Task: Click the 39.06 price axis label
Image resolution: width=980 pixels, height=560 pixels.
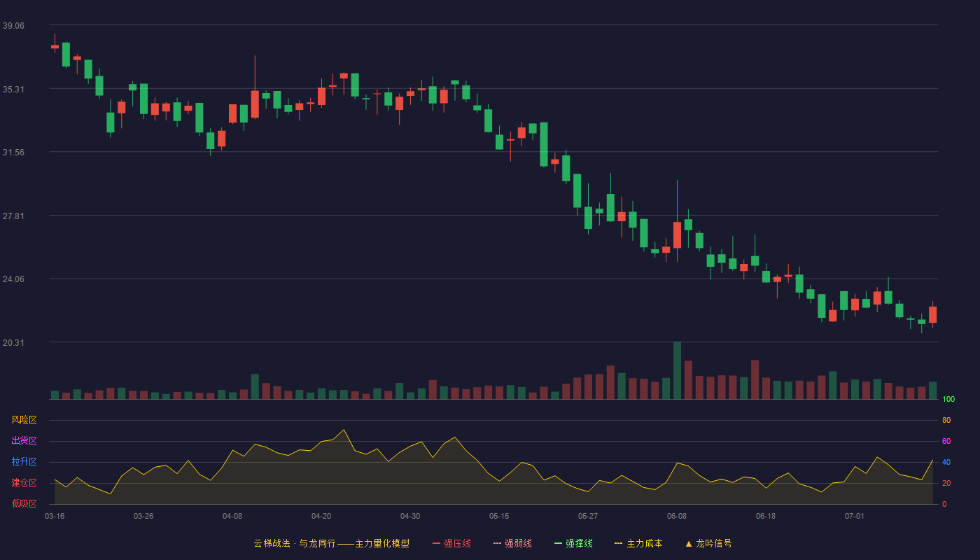Action: pos(13,25)
